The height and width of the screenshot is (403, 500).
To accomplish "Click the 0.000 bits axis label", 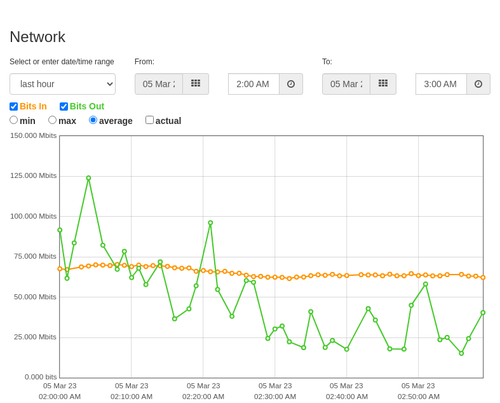I will (41, 377).
